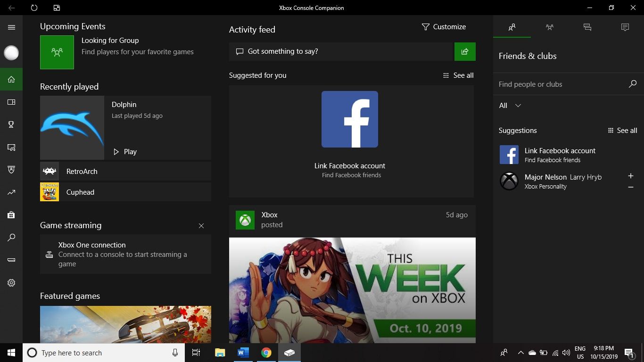
Task: Open Task View on the taskbar
Action: pos(196,353)
